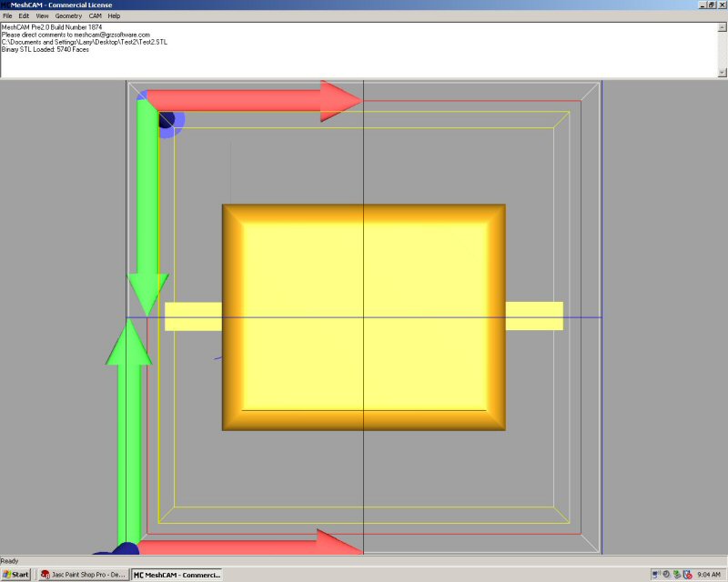This screenshot has height=582, width=728.
Task: Click the left yellow support tab
Action: point(193,316)
